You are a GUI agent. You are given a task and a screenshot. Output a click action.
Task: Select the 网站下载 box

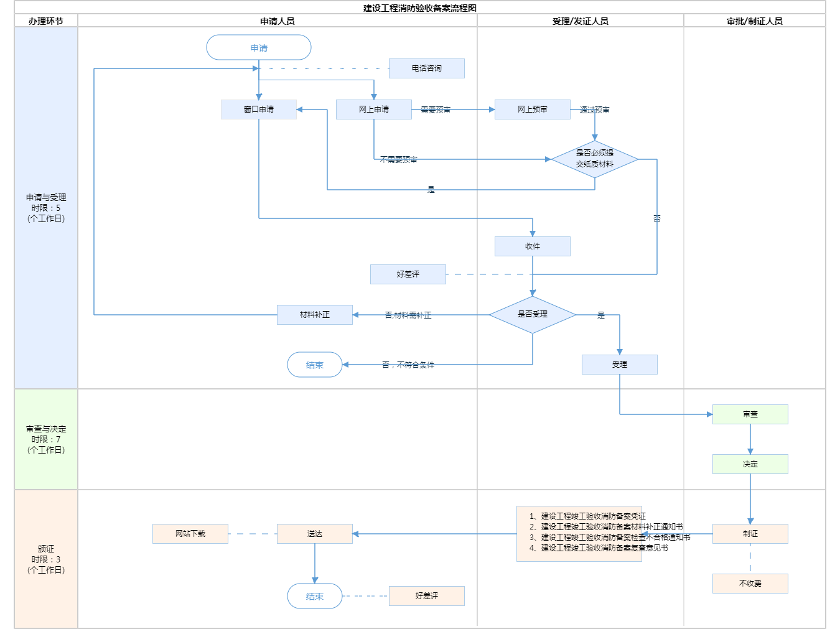coord(190,534)
